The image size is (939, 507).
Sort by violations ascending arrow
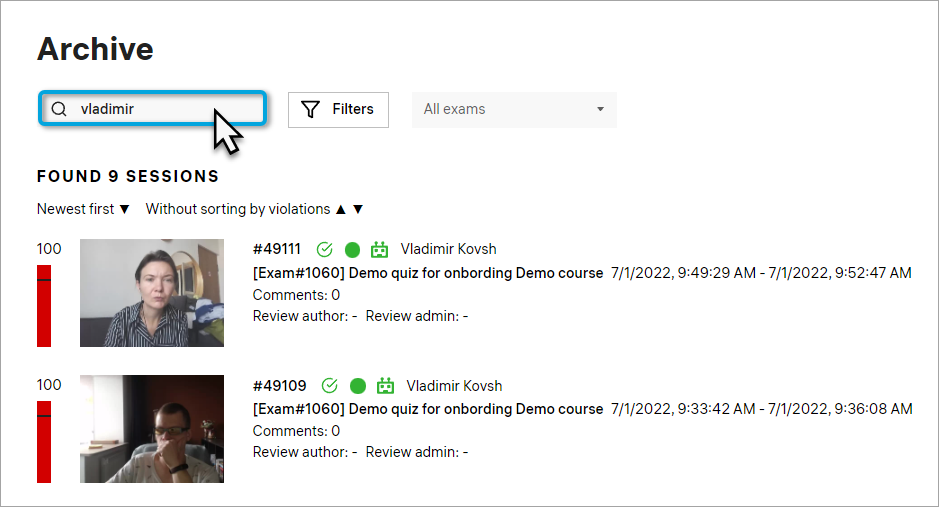341,209
